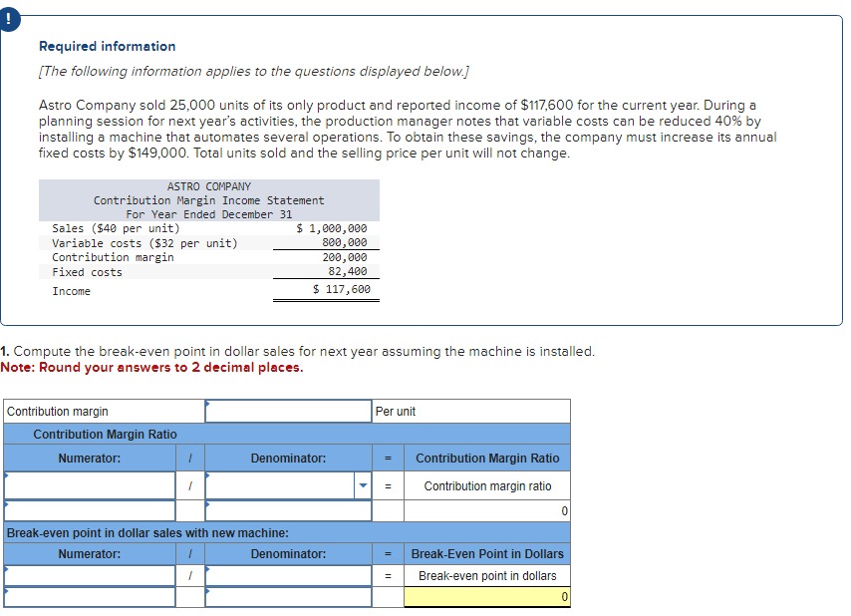Screen dimensions: 851x616
Task: Click the Required information heading
Action: [x=106, y=46]
